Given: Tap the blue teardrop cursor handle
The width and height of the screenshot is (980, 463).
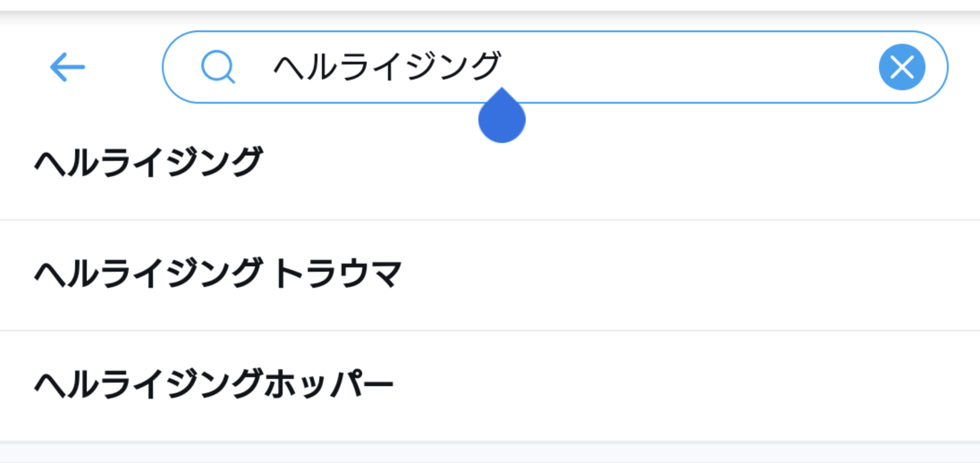Looking at the screenshot, I should 502,119.
